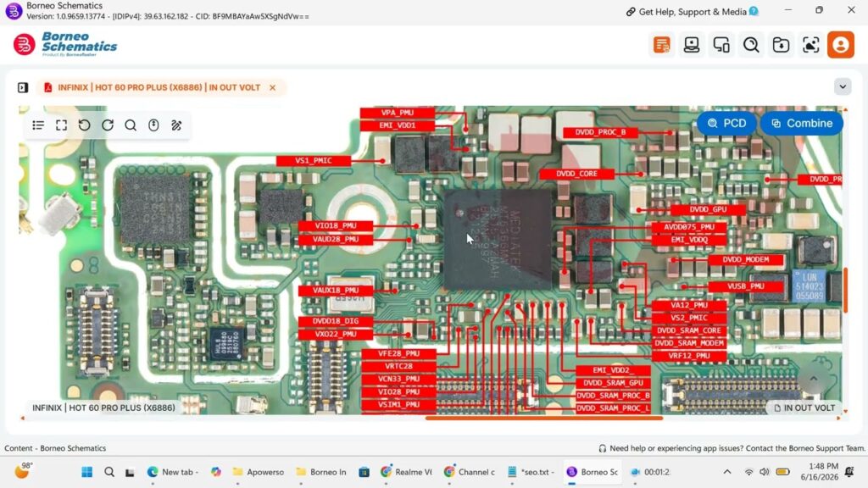This screenshot has height=488, width=868.
Task: Click the DVDD_CORE voltage label
Action: [x=576, y=174]
